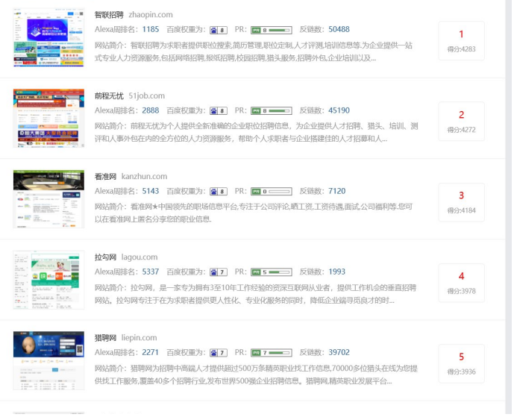Click the Baidu weight paw icon for zhaopin.com

[219, 30]
